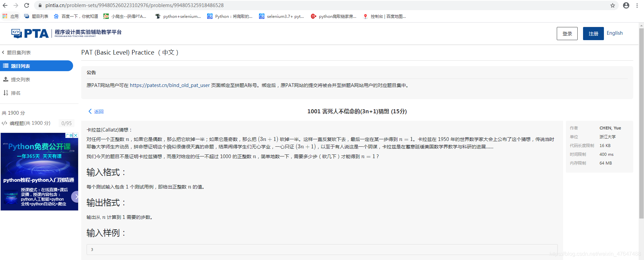
Task: Click the browser forward arrow
Action: tap(16, 5)
